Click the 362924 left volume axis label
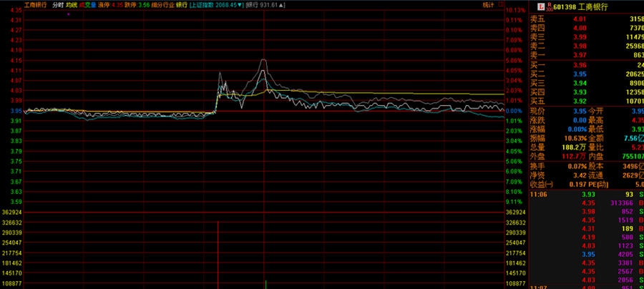644x289 pixels. 12,212
